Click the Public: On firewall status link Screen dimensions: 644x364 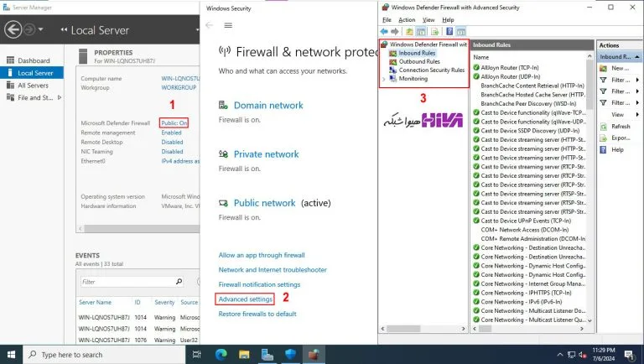click(x=174, y=122)
